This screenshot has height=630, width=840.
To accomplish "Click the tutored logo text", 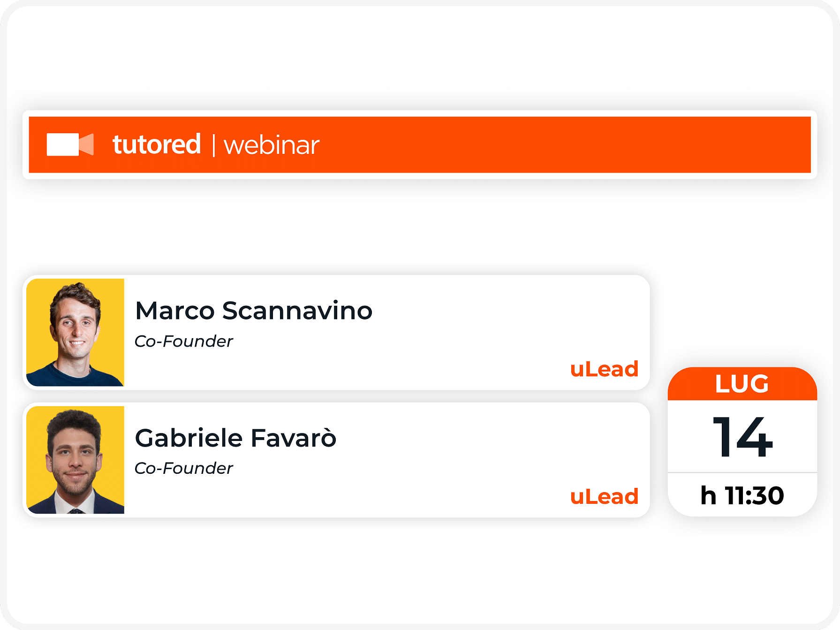I will [x=157, y=144].
